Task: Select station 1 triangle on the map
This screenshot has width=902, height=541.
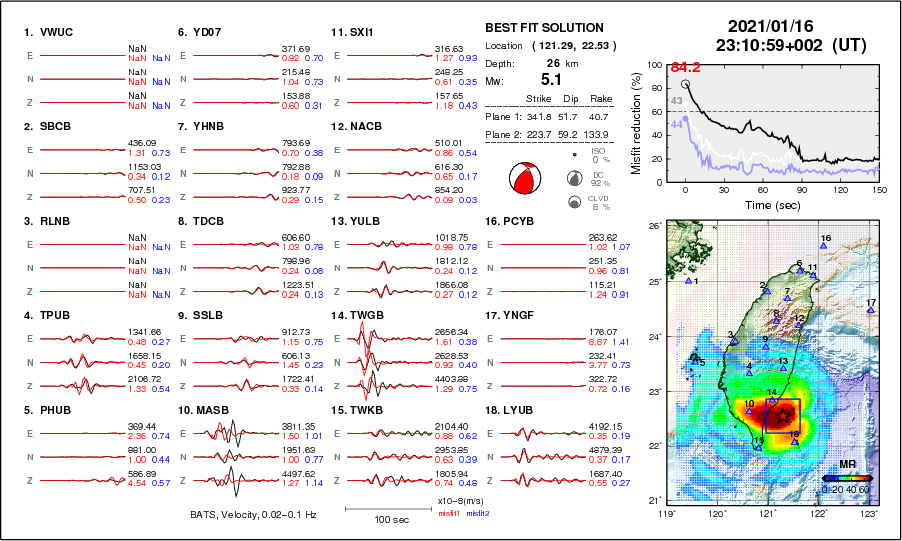Action: click(687, 281)
